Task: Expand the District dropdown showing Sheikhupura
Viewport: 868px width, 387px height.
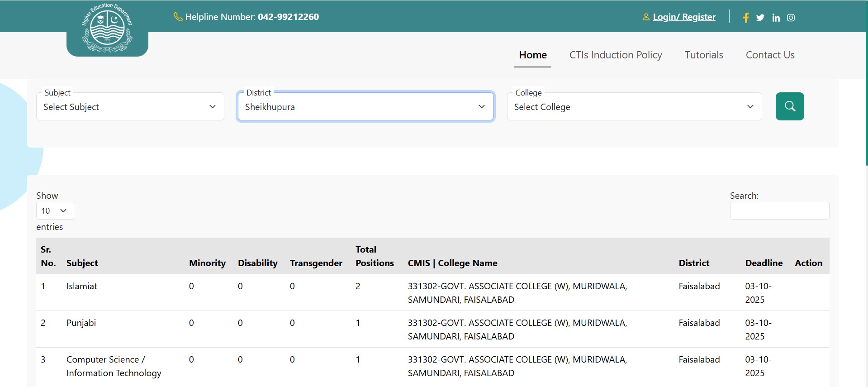Action: coord(365,107)
